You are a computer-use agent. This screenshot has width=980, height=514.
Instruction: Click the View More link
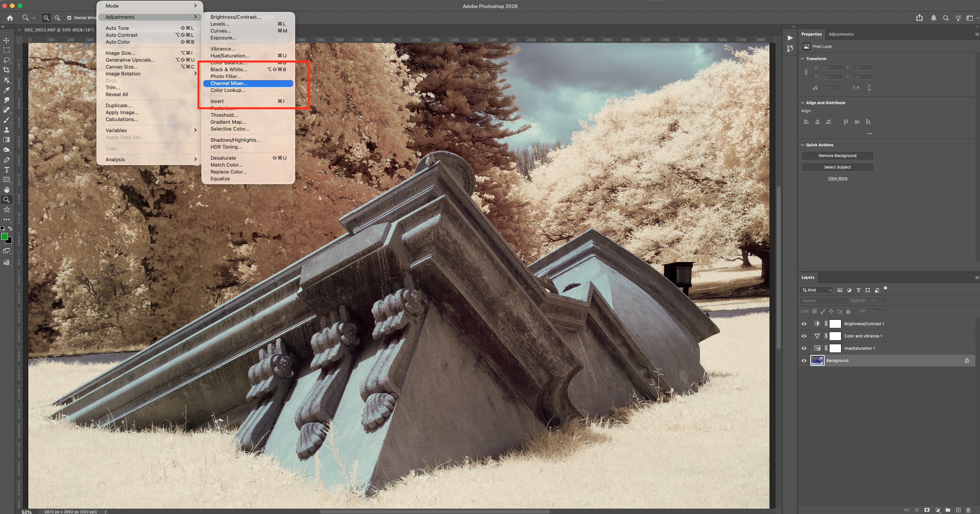coord(837,178)
